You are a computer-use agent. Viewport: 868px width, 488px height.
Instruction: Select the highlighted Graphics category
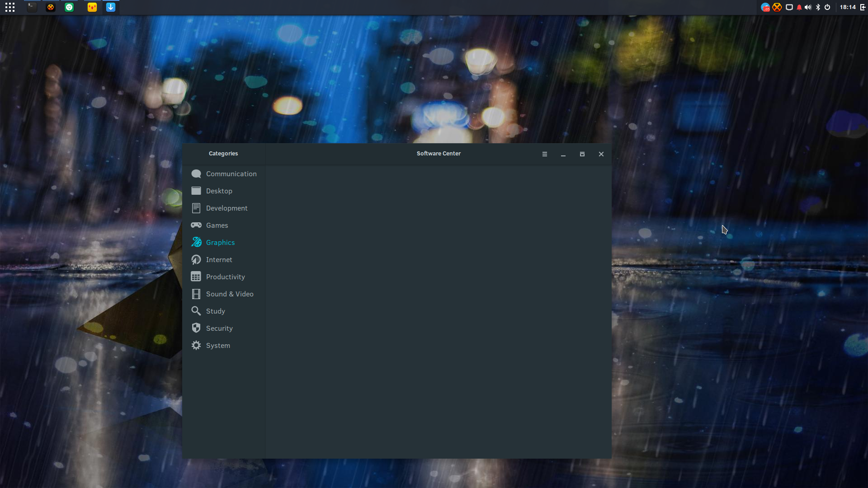(224, 243)
